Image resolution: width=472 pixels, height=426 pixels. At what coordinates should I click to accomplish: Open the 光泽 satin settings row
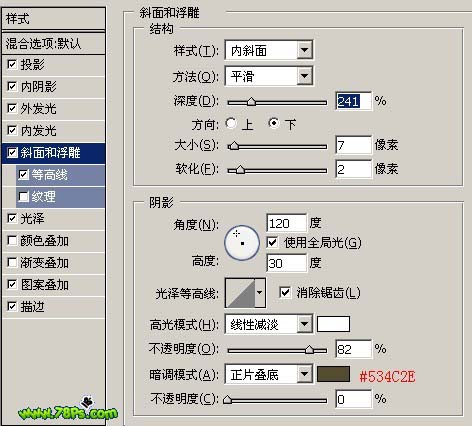coord(53,219)
